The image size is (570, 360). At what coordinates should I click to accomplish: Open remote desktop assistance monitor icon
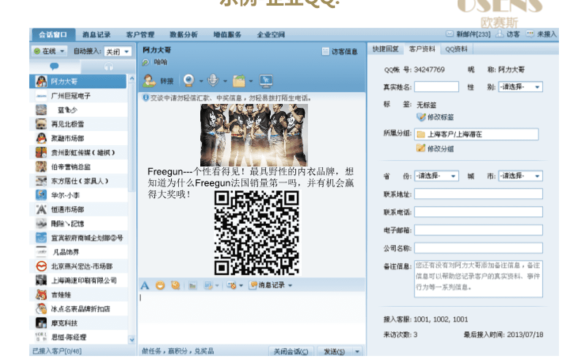point(266,81)
